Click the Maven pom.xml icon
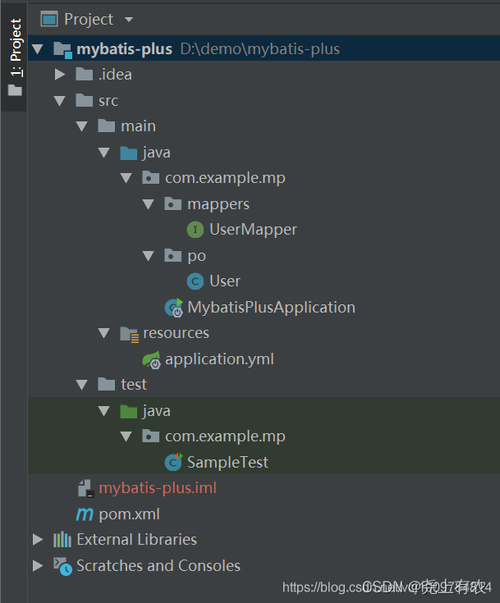This screenshot has height=603, width=500. [85, 514]
